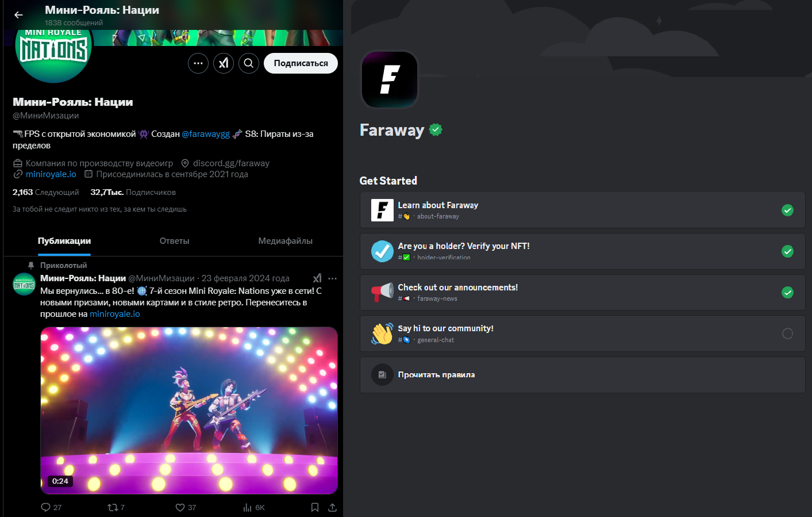Image resolution: width=812 pixels, height=517 pixels.
Task: Open miniroyale.io link in profile details
Action: [x=51, y=174]
